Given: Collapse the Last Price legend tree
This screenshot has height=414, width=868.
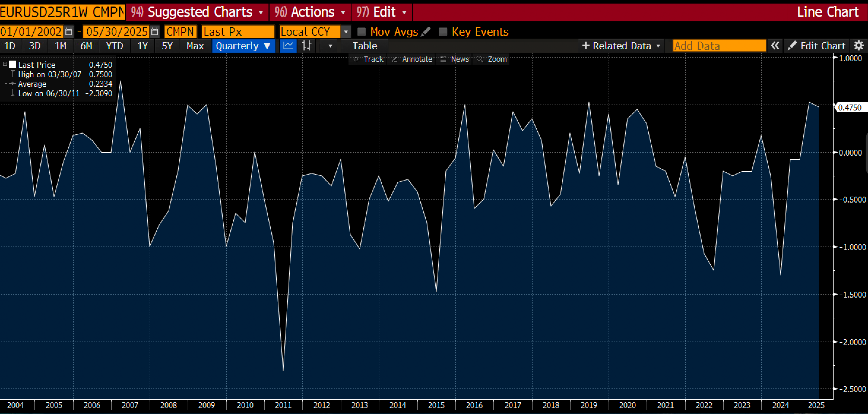Looking at the screenshot, I should pos(5,64).
